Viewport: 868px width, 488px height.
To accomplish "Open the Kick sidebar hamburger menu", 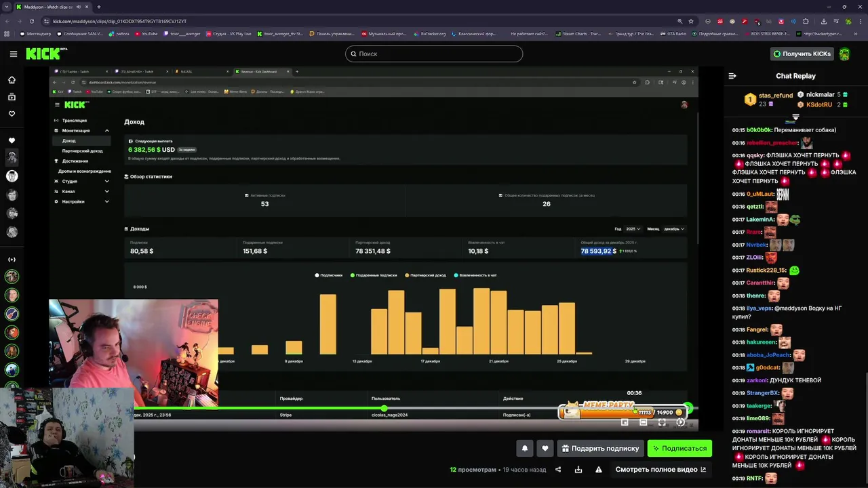I will pyautogui.click(x=13, y=54).
